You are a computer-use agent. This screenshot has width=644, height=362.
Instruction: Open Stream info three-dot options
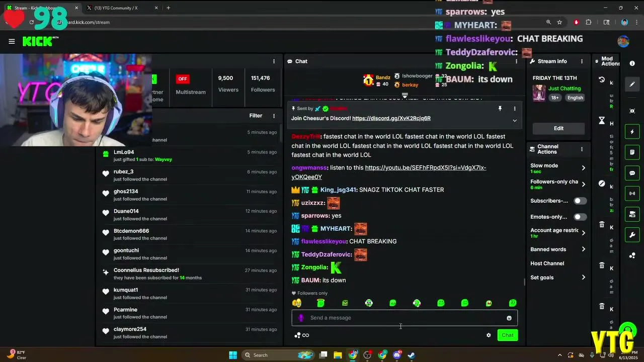click(582, 61)
